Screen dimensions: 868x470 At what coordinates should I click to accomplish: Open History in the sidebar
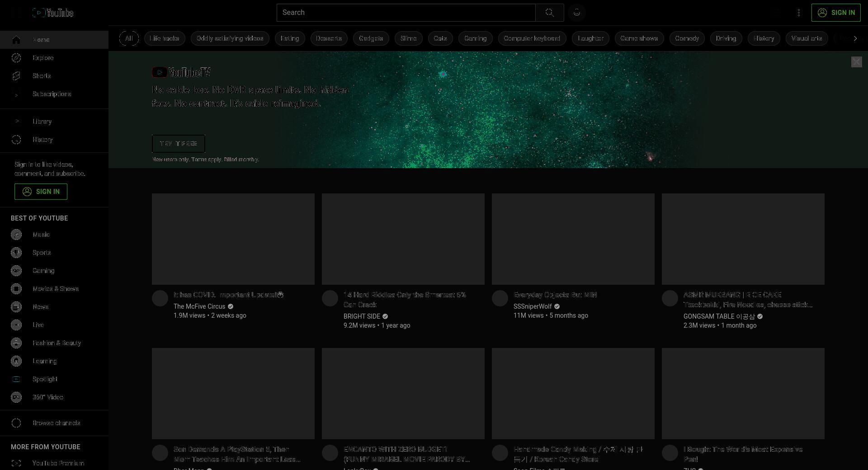54,140
